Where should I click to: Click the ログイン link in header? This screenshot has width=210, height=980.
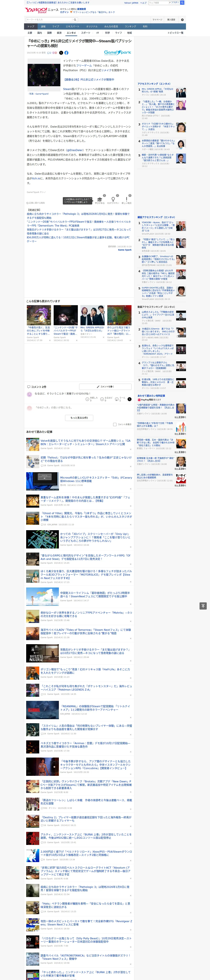click(64, 12)
